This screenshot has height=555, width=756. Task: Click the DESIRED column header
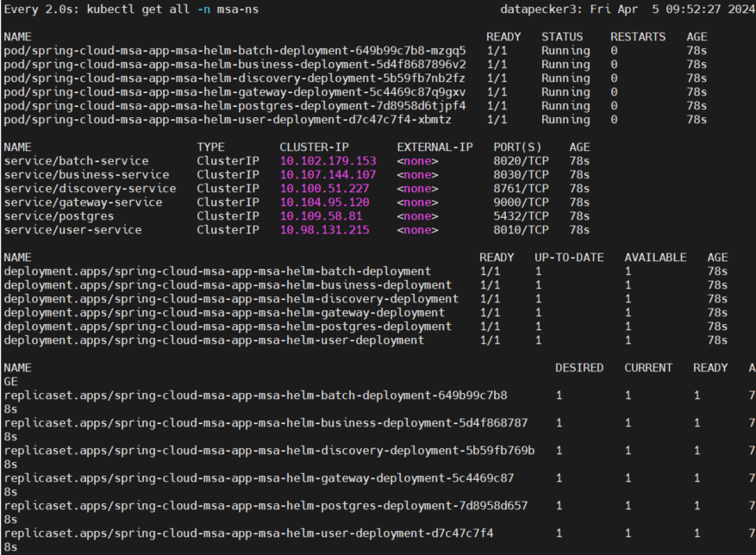pos(579,368)
